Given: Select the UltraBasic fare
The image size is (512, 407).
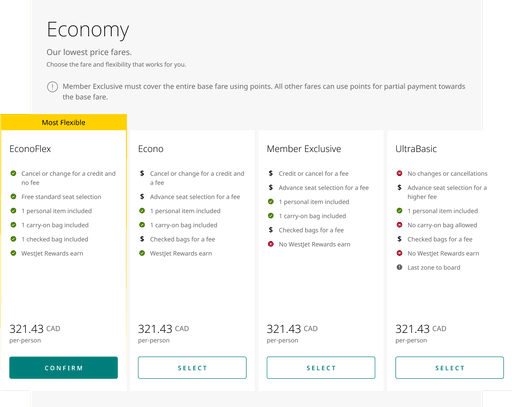Looking at the screenshot, I should click(449, 368).
